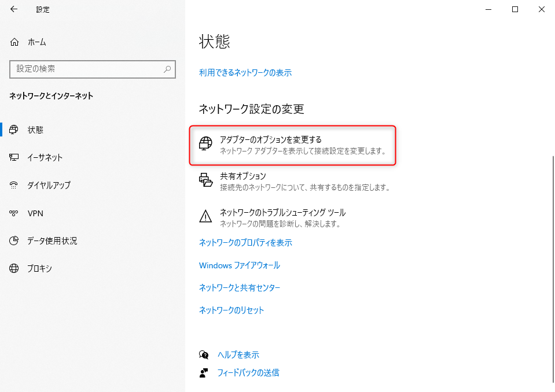Click the プロキシ globe icon
555x392 pixels.
coord(14,268)
